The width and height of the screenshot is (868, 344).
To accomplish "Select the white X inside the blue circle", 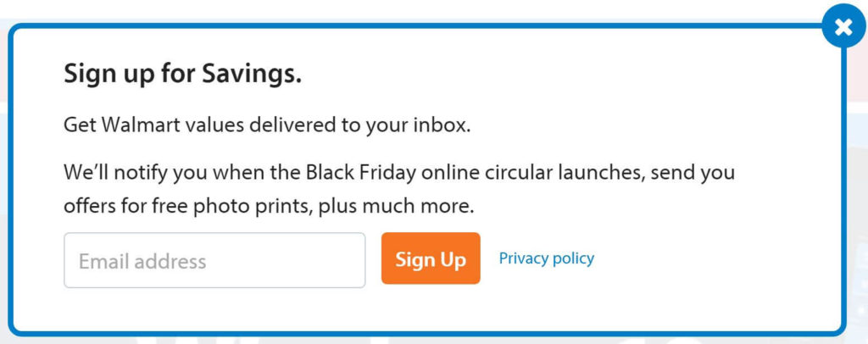I will point(843,26).
